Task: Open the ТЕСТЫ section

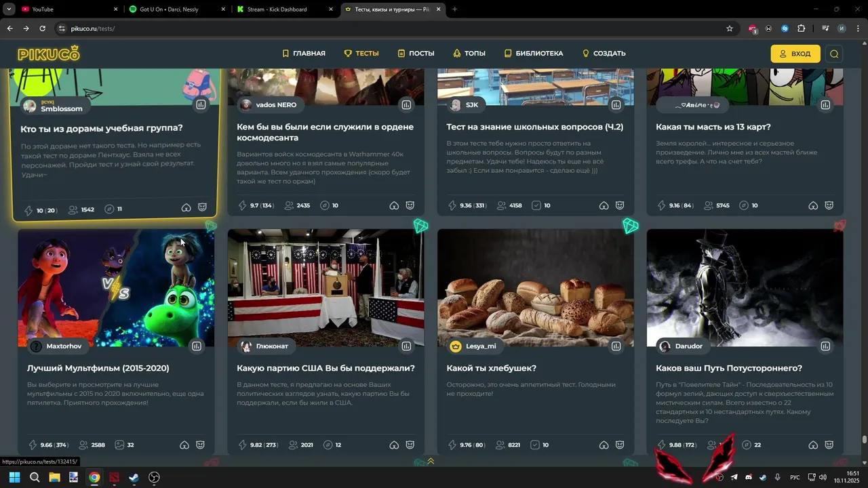Action: pos(361,54)
